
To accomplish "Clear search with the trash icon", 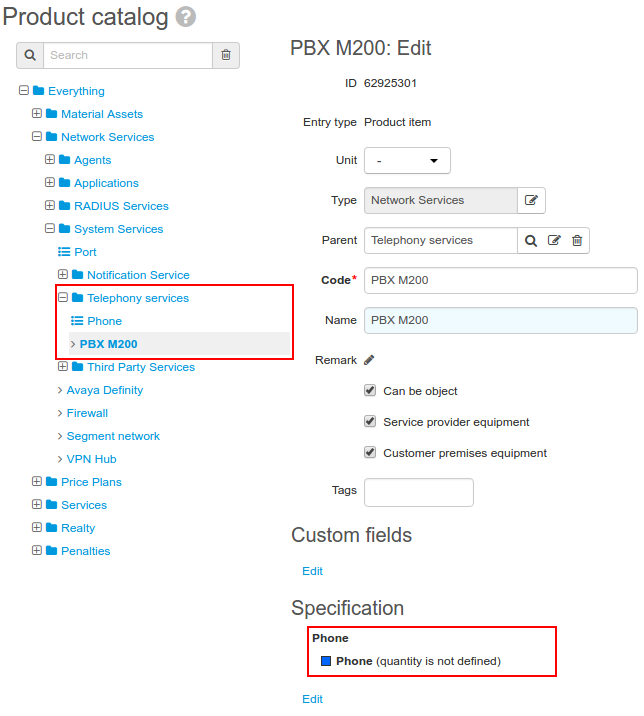I will tap(226, 55).
